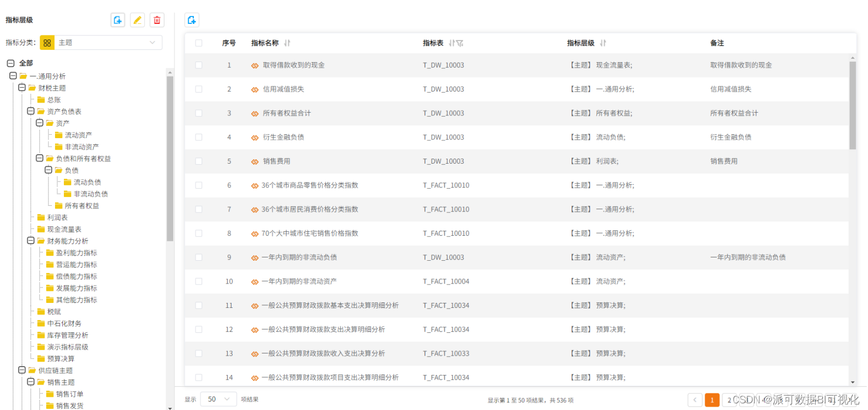Image resolution: width=868 pixels, height=410 pixels.
Task: Check the box for row 4 衍生金融负债
Action: click(199, 137)
